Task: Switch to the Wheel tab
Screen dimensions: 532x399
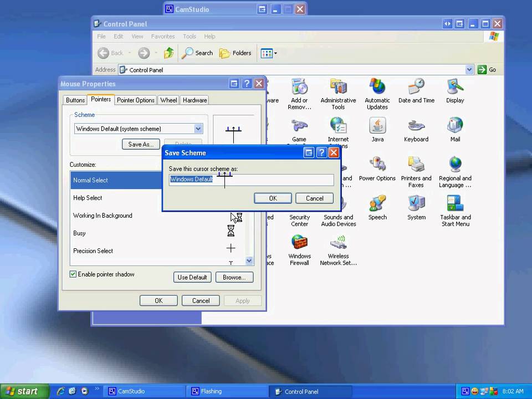Action: (x=168, y=100)
